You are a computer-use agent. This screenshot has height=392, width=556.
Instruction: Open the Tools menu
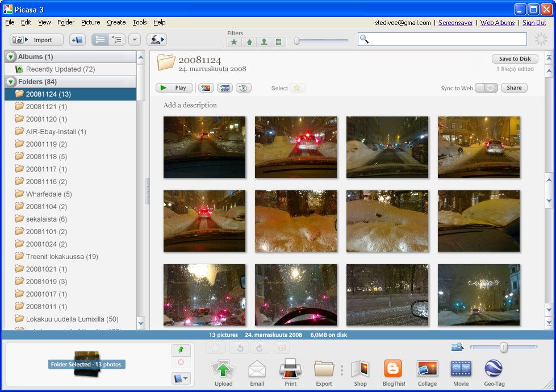[x=139, y=22]
